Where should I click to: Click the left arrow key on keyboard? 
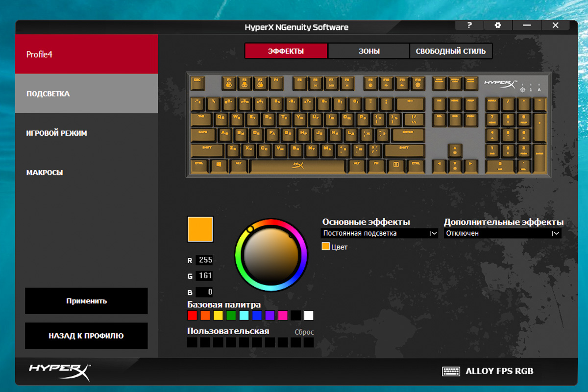point(440,166)
